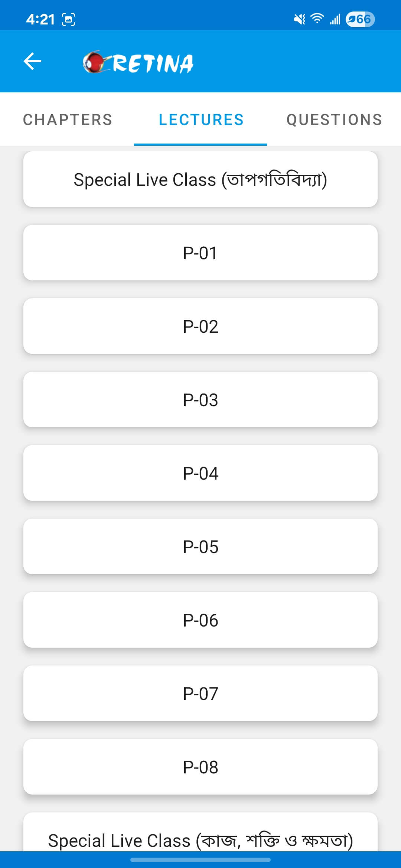Image resolution: width=401 pixels, height=868 pixels.
Task: Tap the back arrow icon
Action: (x=32, y=61)
